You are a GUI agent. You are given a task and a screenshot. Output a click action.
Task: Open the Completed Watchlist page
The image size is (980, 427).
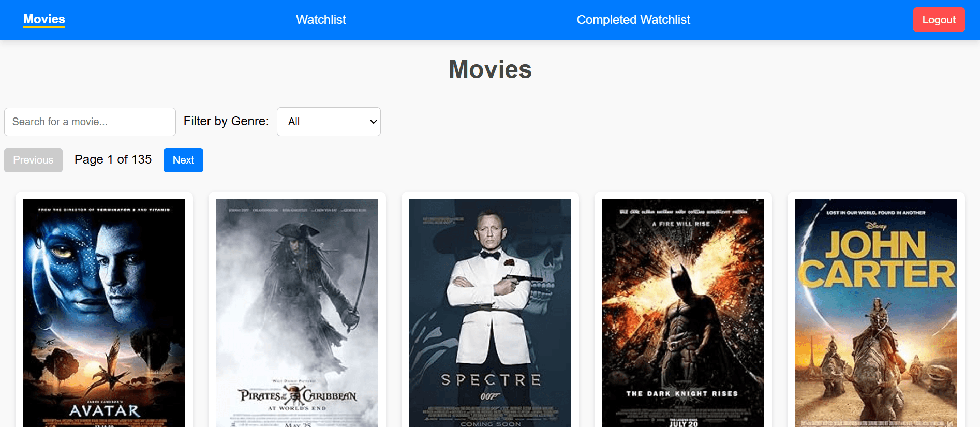pos(633,20)
